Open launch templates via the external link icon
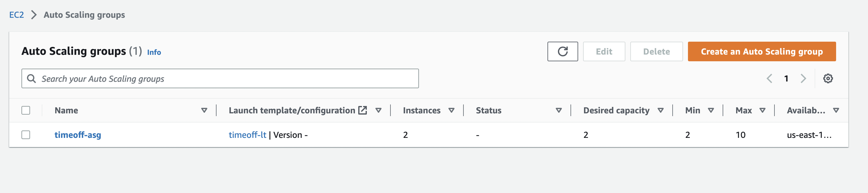This screenshot has height=193, width=868. click(x=362, y=110)
